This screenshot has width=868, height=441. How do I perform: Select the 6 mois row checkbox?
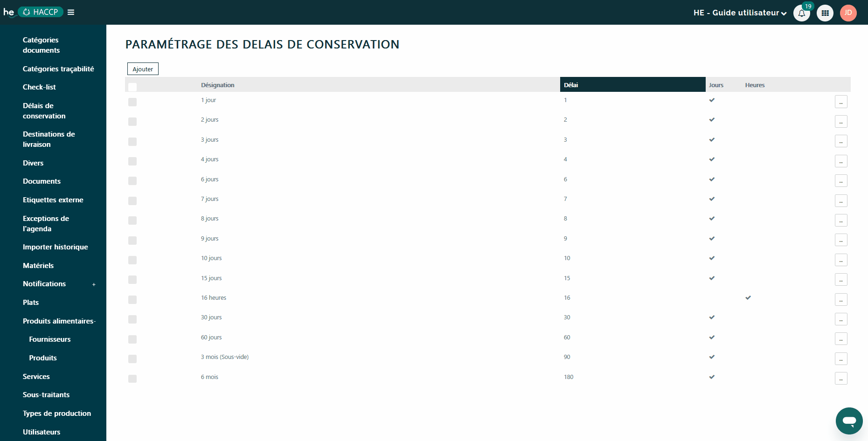tap(132, 379)
